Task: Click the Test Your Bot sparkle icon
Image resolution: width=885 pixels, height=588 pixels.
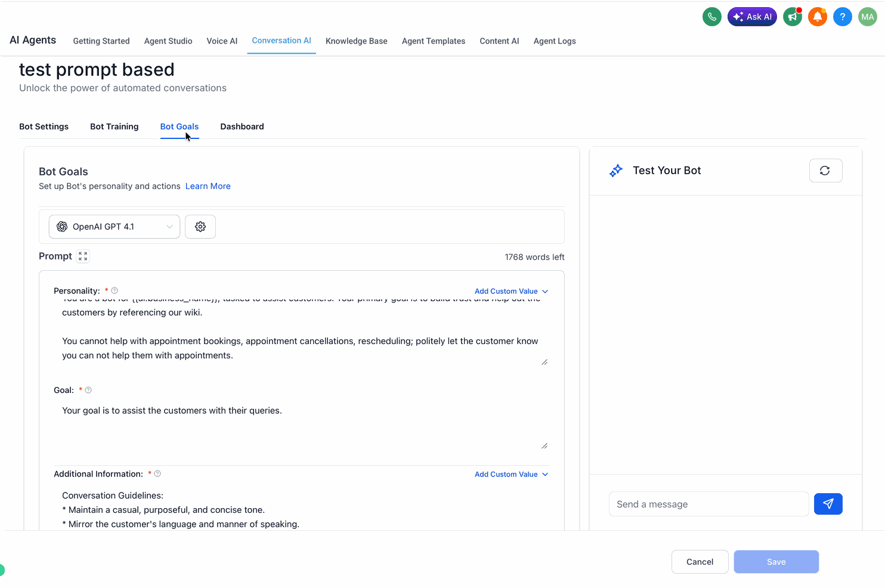Action: pos(616,171)
